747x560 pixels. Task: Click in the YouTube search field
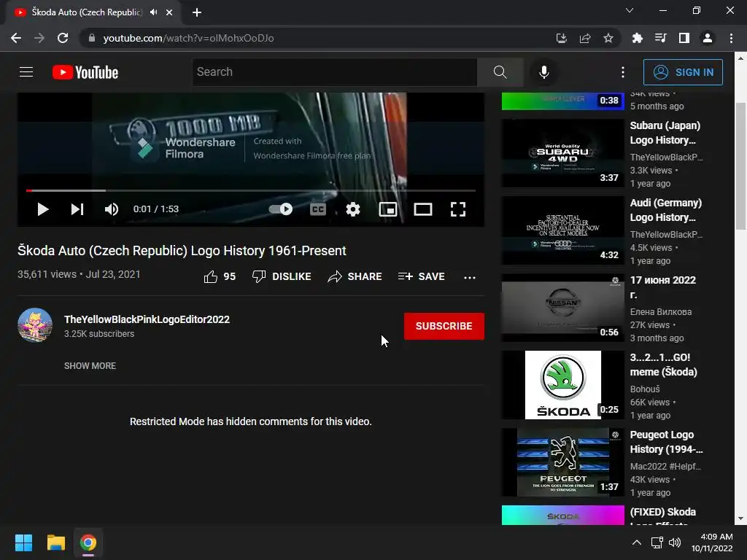point(334,72)
